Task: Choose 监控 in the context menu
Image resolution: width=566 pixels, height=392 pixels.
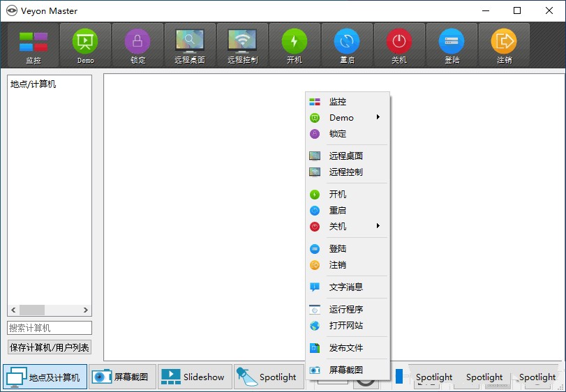Action: (x=348, y=102)
